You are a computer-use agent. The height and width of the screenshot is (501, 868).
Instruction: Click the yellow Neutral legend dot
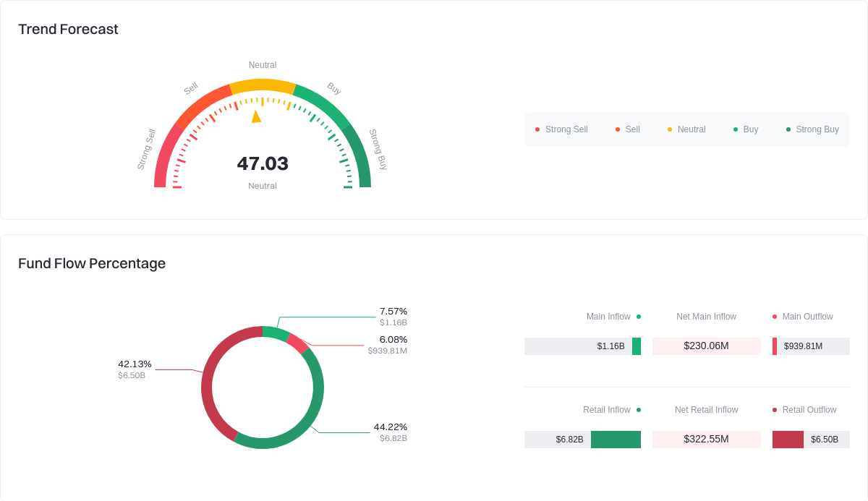(x=671, y=129)
